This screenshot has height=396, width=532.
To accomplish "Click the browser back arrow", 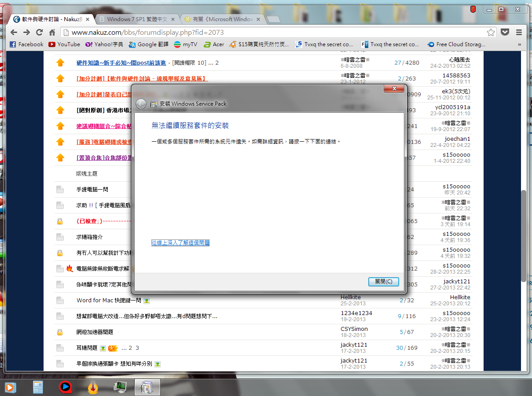I will (x=14, y=33).
